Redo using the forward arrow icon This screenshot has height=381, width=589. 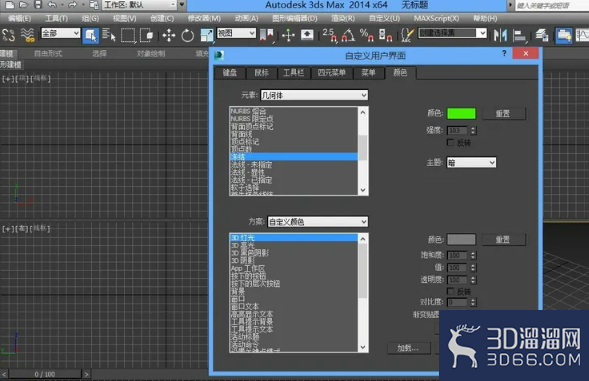72,5
